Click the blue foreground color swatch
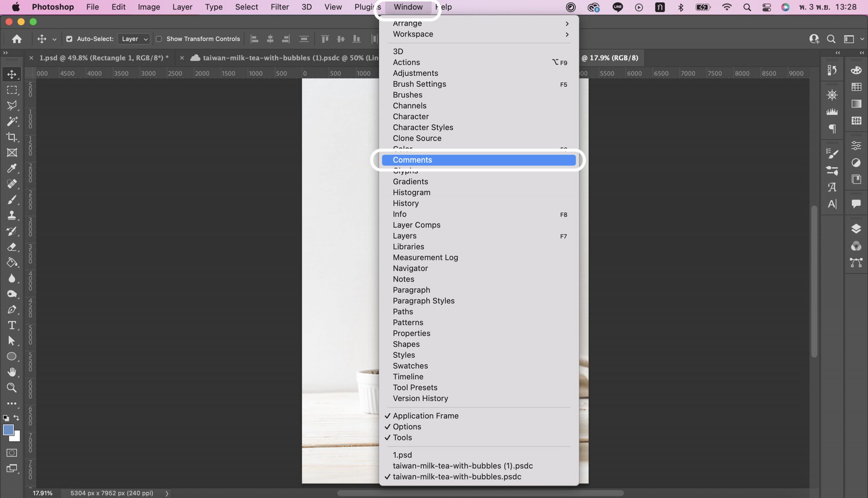 (x=7, y=429)
